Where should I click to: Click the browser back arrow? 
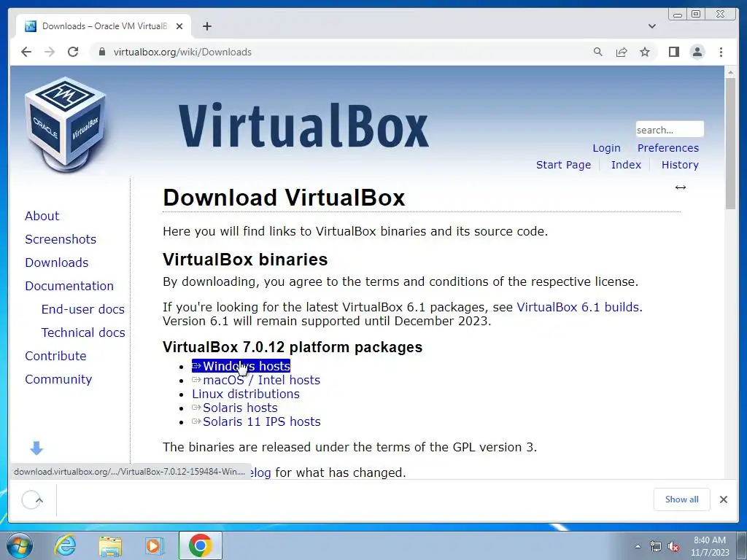[26, 52]
